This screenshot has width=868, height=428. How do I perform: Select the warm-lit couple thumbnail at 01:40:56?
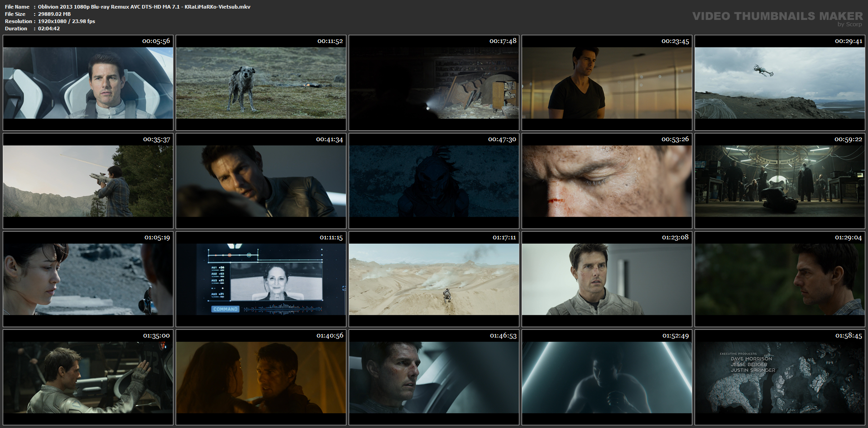[x=261, y=377]
